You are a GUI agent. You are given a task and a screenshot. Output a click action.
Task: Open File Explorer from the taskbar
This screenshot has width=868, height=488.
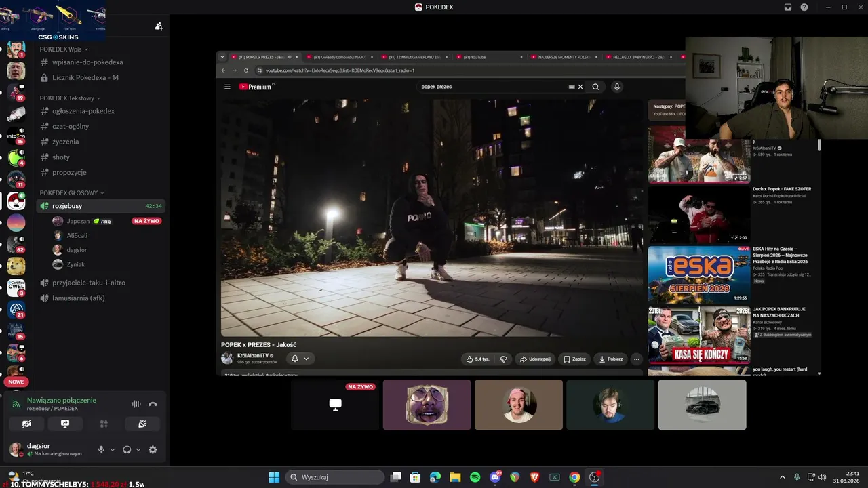[455, 477]
